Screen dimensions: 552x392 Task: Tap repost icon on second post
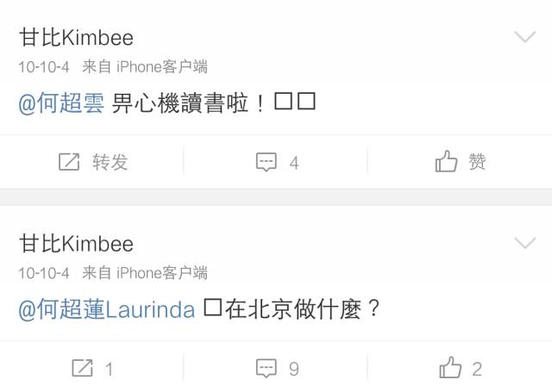83,368
